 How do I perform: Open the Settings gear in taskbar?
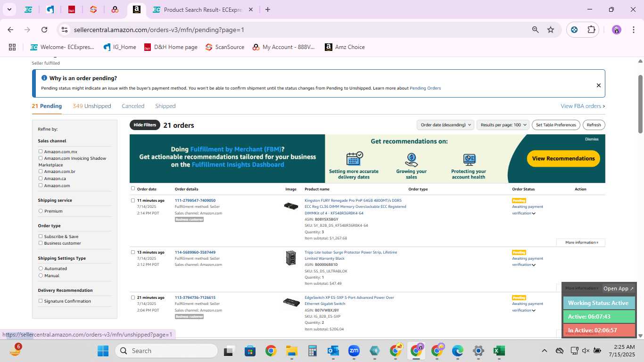pos(478,351)
